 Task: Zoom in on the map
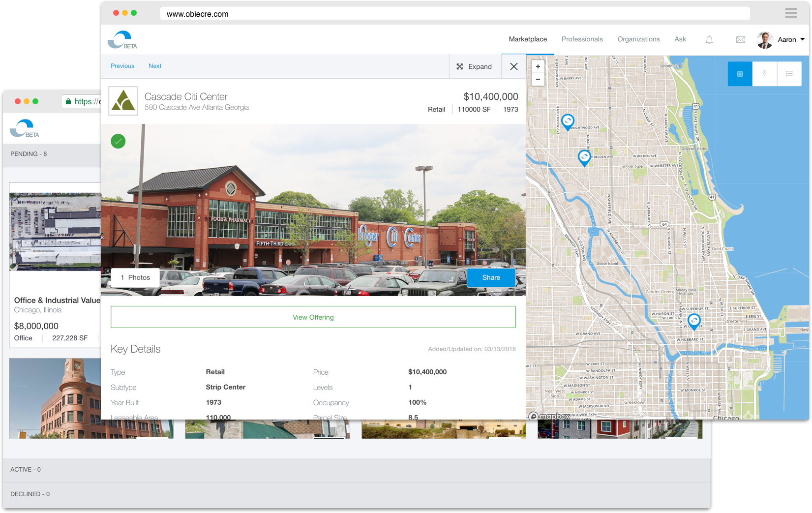(538, 66)
